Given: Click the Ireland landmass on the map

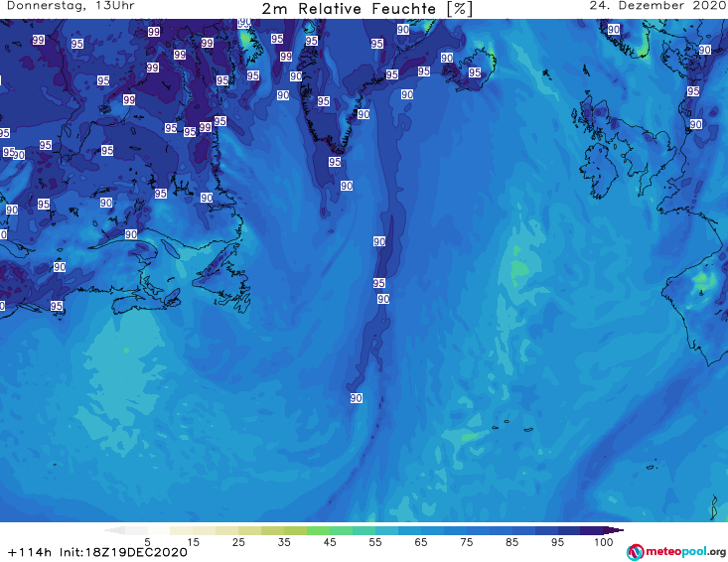Looking at the screenshot, I should [599, 172].
